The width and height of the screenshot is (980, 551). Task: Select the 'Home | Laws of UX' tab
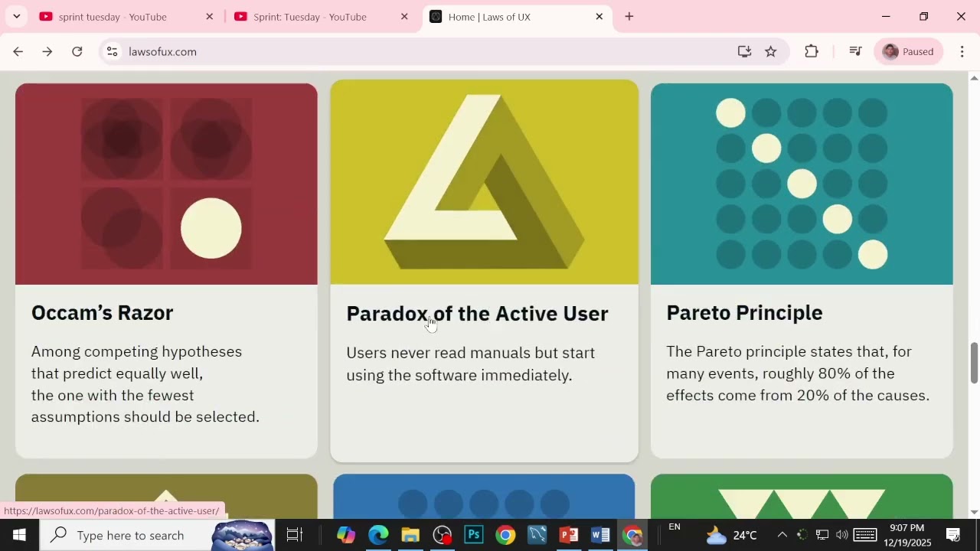tap(518, 16)
